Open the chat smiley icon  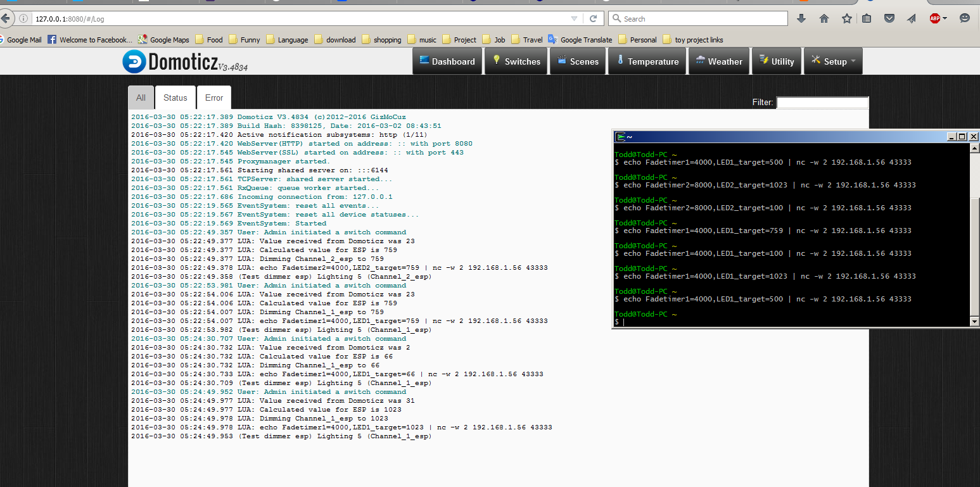click(x=965, y=18)
